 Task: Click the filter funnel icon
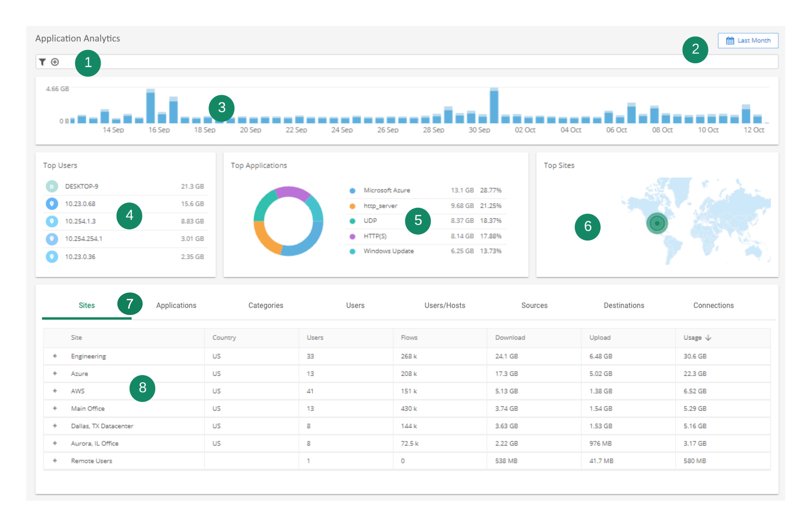[x=42, y=62]
